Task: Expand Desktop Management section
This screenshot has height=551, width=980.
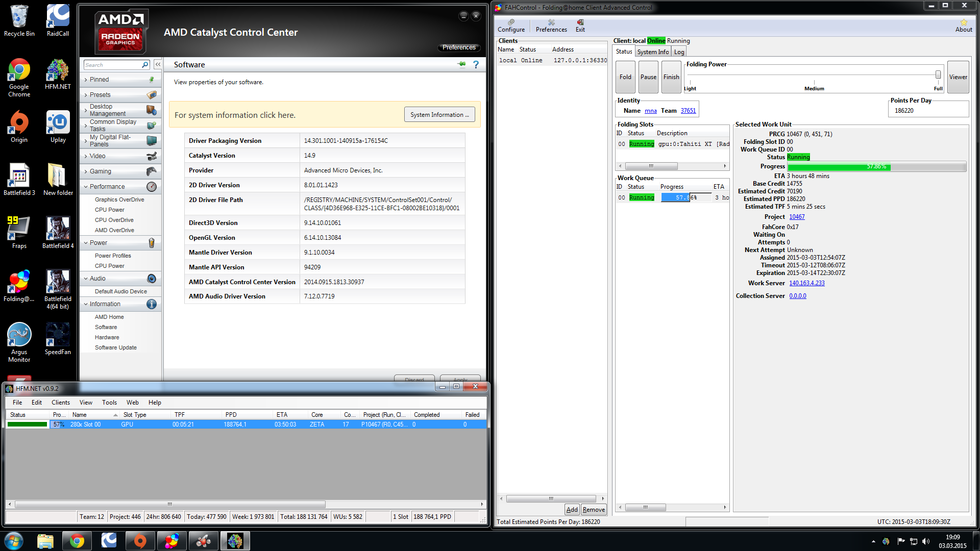Action: pyautogui.click(x=120, y=110)
